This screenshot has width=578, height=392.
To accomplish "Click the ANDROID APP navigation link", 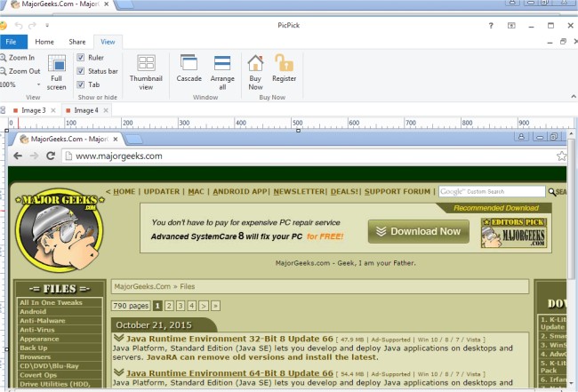I will point(240,192).
